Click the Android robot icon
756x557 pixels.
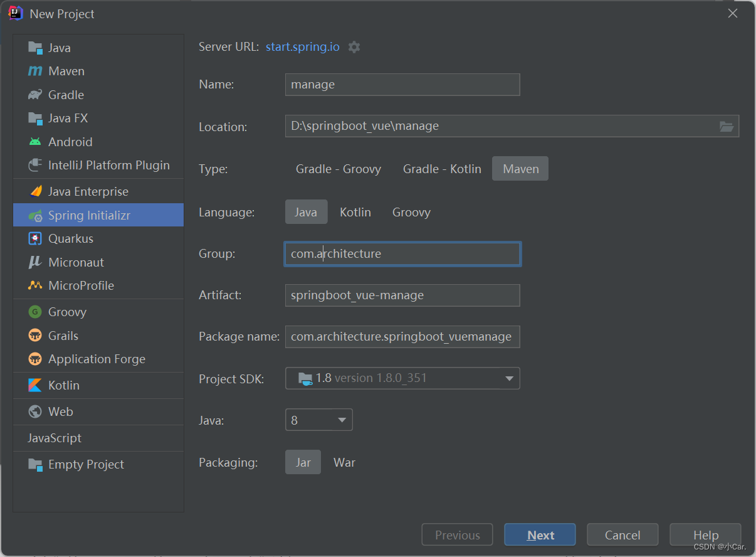[x=35, y=142]
